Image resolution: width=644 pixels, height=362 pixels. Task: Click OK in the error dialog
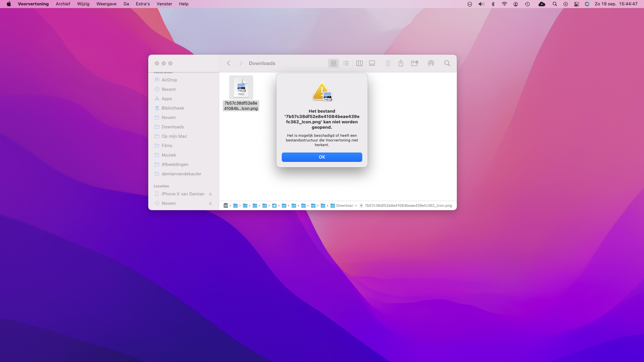tap(322, 157)
